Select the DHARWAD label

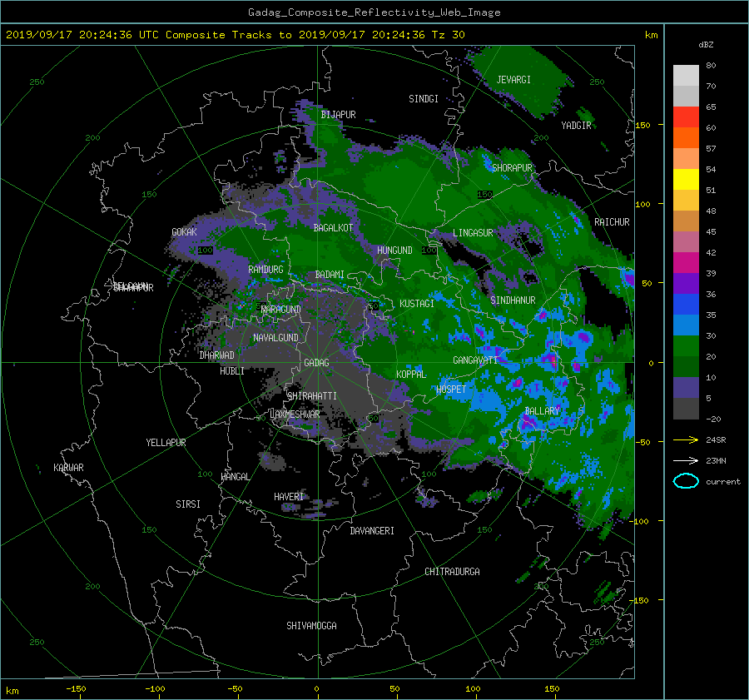tap(216, 355)
